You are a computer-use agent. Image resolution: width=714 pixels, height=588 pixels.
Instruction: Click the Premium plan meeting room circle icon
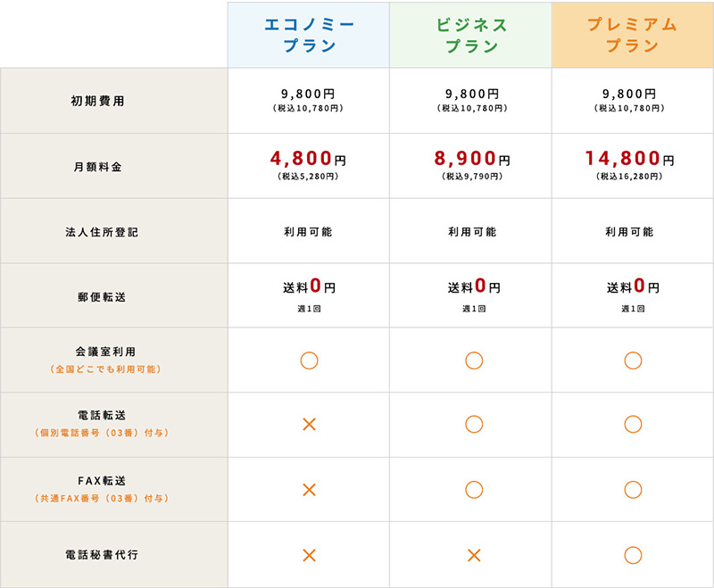pos(633,360)
